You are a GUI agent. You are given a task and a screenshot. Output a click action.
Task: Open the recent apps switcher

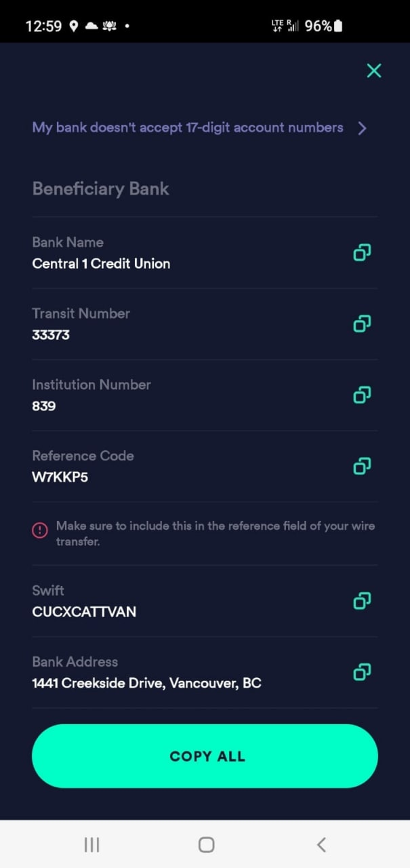tap(91, 844)
